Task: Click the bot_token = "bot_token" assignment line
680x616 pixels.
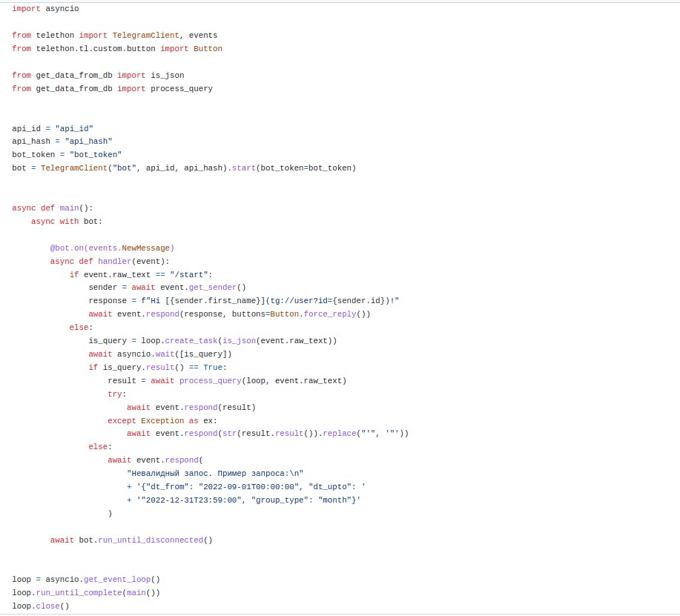Action: click(67, 155)
